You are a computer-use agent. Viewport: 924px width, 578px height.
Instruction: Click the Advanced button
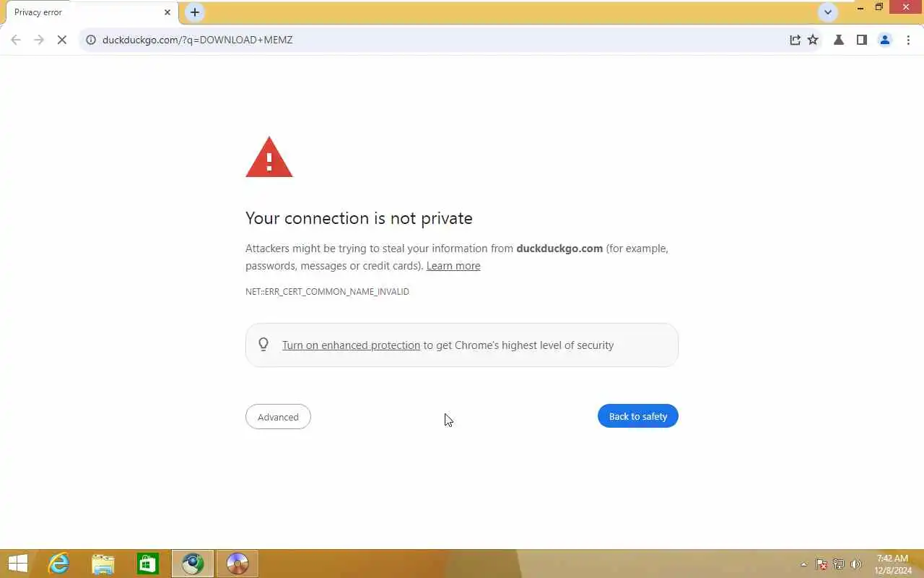point(278,417)
